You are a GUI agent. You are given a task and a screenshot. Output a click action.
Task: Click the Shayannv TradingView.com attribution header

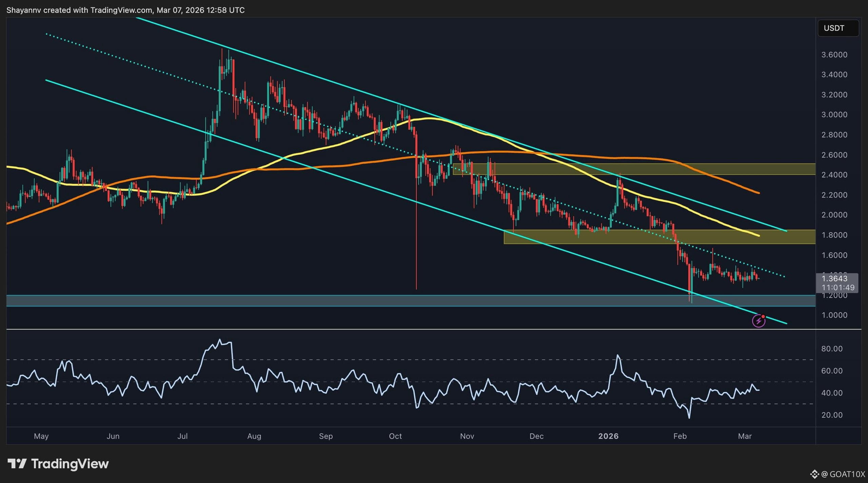coord(125,10)
